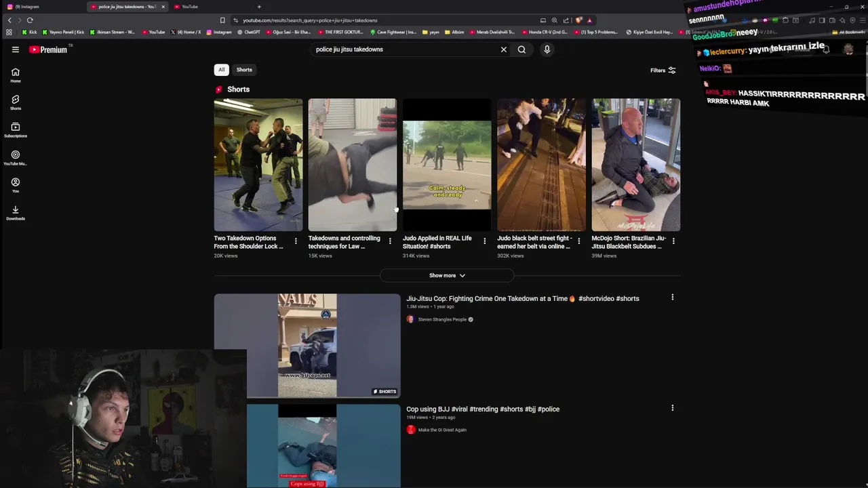Open the YouTube guide hamburger menu

tap(15, 49)
